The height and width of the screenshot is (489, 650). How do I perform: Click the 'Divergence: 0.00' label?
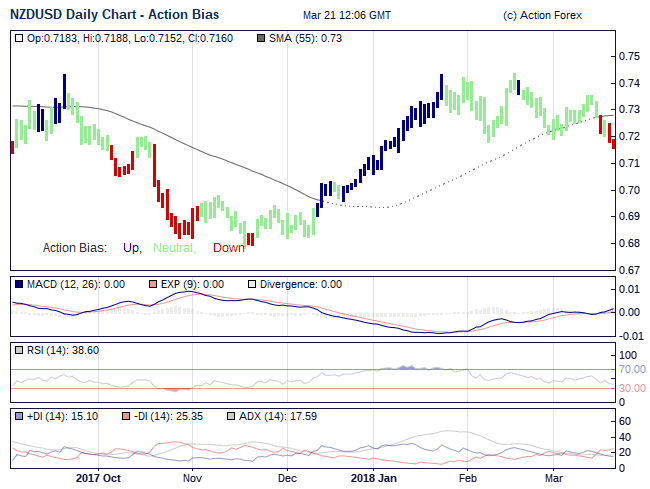pyautogui.click(x=301, y=284)
